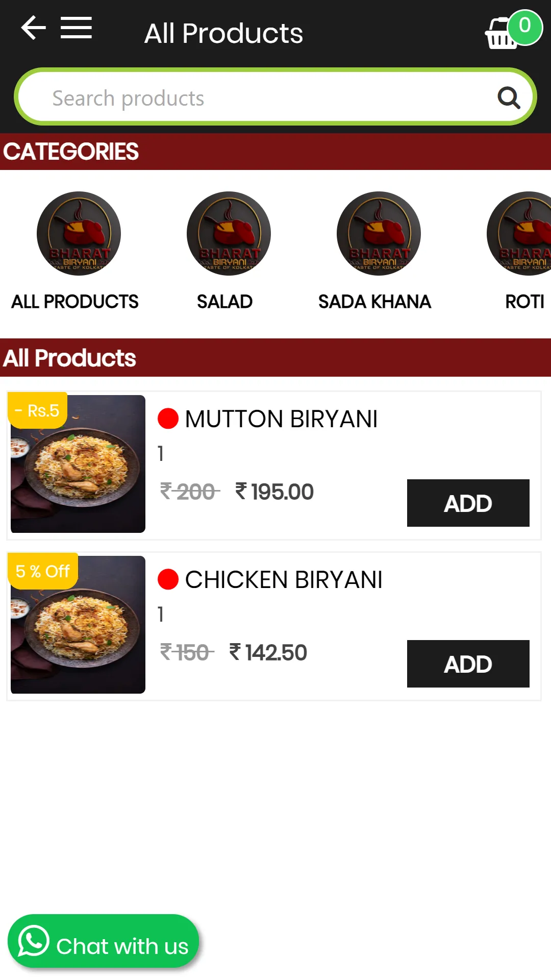Click the search magnifier icon
Image resolution: width=551 pixels, height=980 pixels.
click(509, 97)
